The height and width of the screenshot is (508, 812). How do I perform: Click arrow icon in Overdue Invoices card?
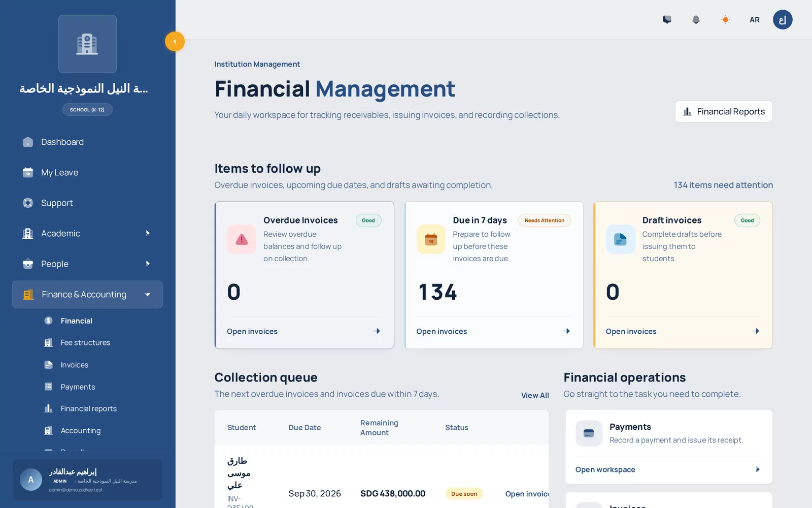pos(377,331)
